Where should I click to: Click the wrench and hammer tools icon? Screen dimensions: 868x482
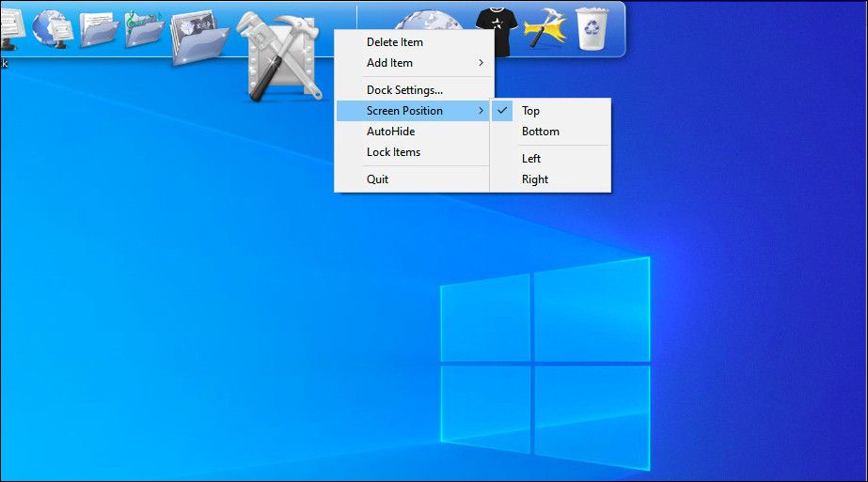pos(279,57)
